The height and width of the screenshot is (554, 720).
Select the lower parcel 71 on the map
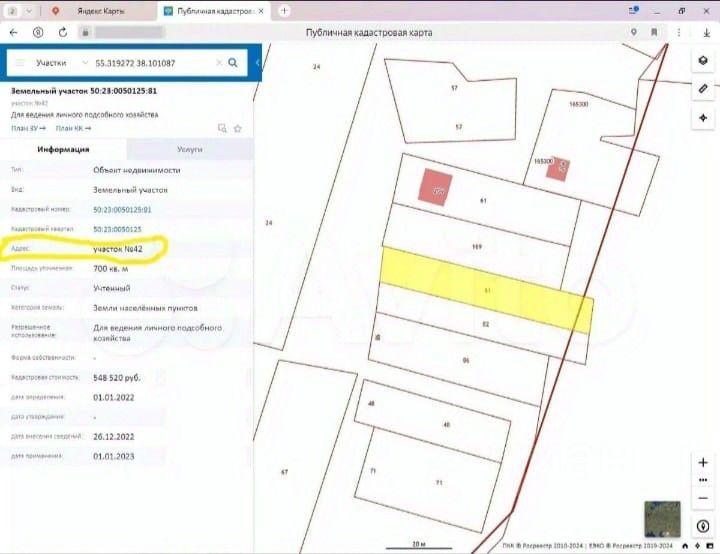[x=439, y=482]
